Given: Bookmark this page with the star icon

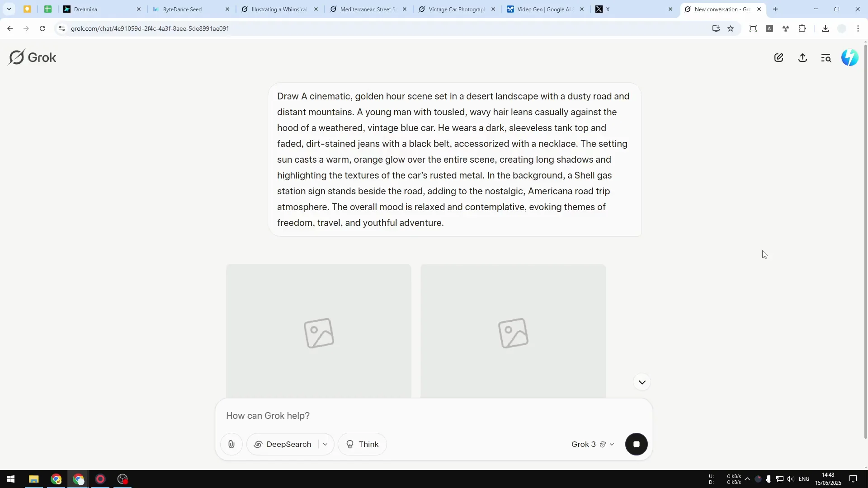Looking at the screenshot, I should click(731, 28).
